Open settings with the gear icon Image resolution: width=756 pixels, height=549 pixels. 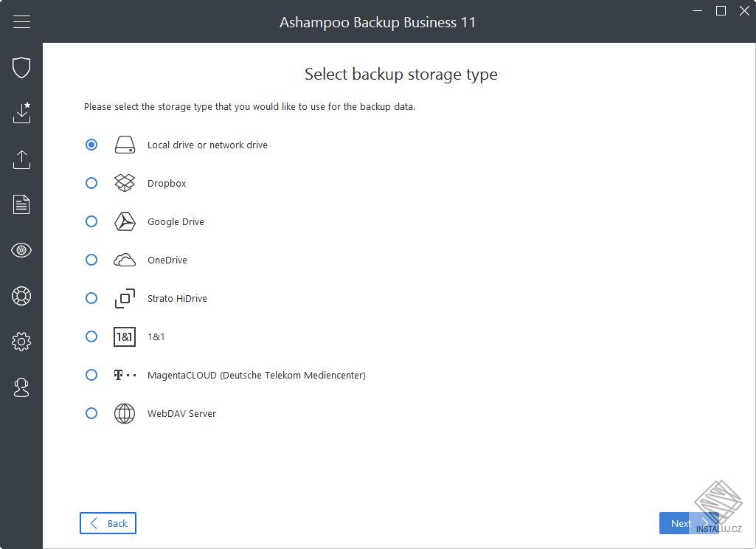[x=21, y=341]
